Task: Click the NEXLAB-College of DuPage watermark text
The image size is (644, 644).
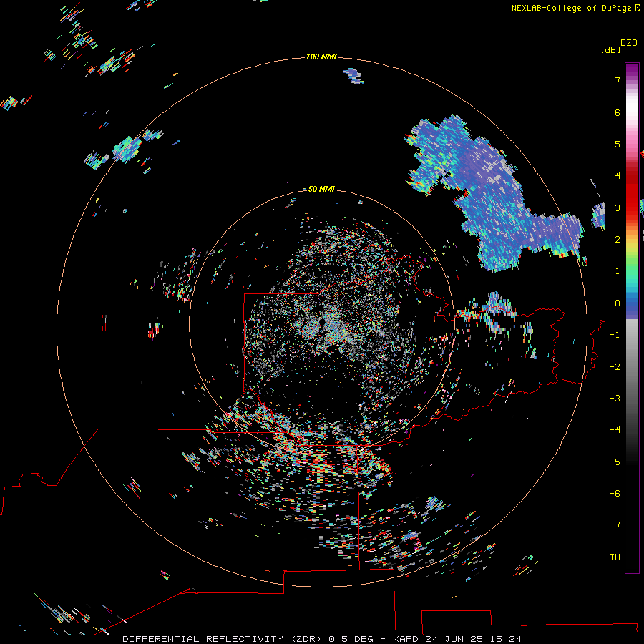Action: point(571,8)
